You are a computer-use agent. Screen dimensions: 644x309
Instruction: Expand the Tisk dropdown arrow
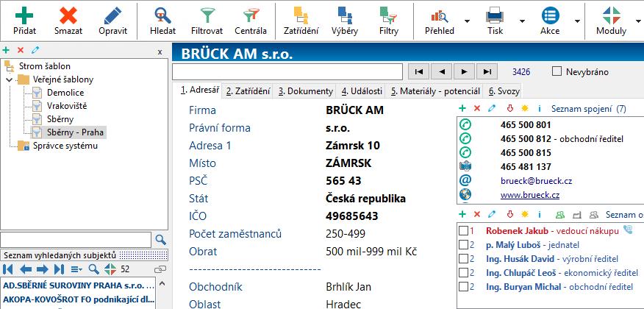(522, 21)
